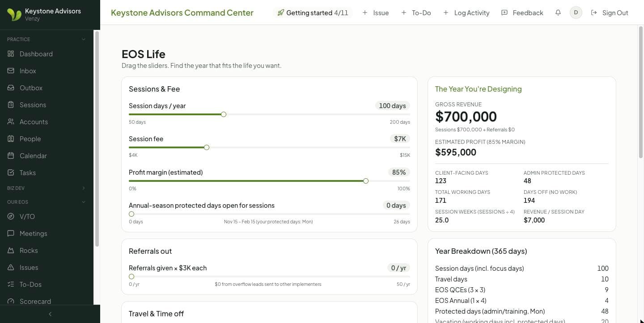This screenshot has width=644, height=323.
Task: Click the Rocks mountain icon
Action: [x=11, y=250]
